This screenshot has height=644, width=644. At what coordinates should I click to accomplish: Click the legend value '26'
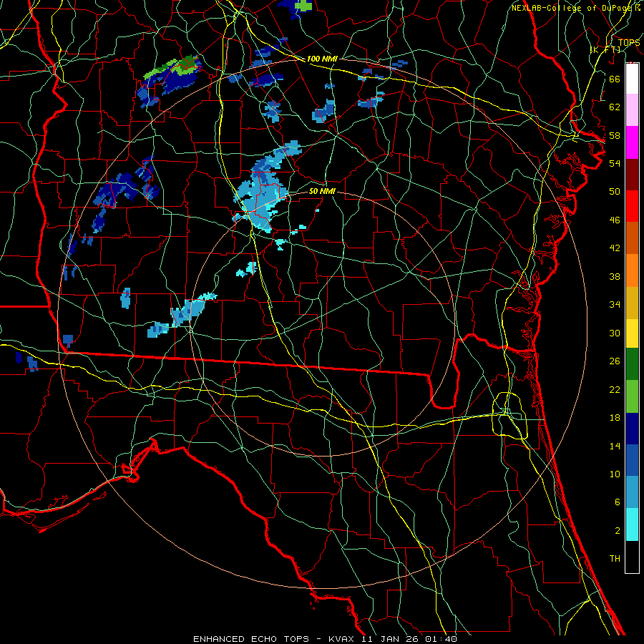(615, 361)
